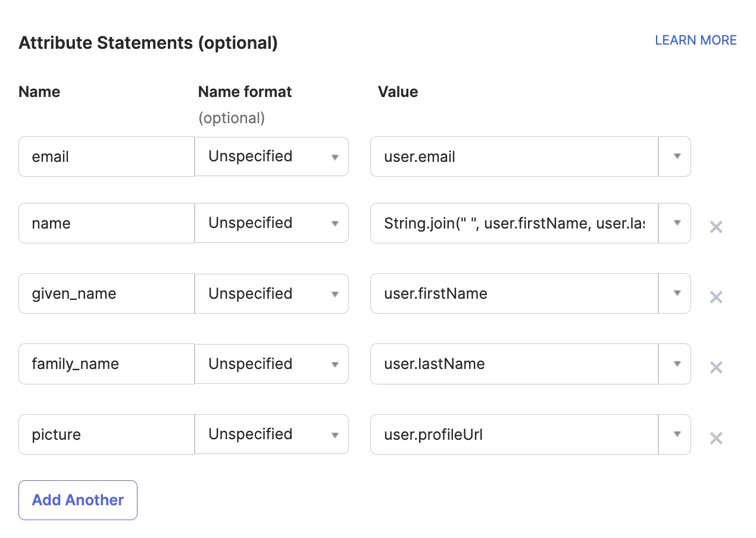The height and width of the screenshot is (538, 756).
Task: Edit the user.profileUrl value field
Action: 514,434
